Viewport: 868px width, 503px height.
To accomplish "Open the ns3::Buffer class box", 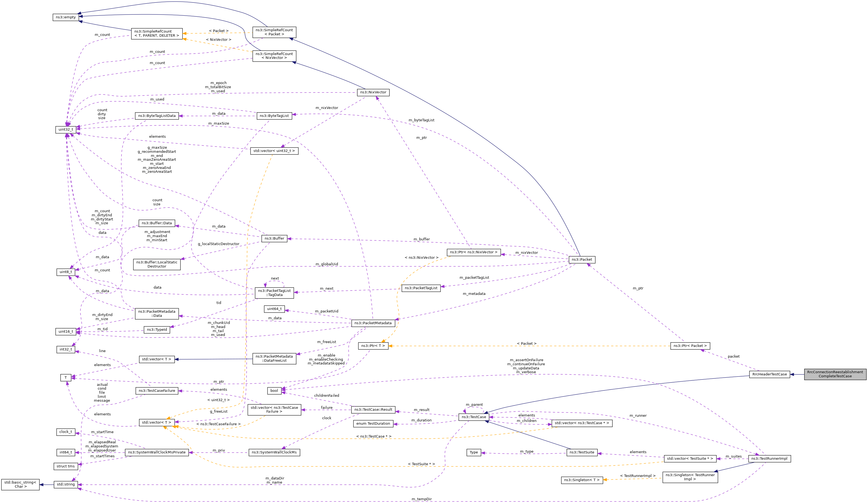I will tap(274, 238).
